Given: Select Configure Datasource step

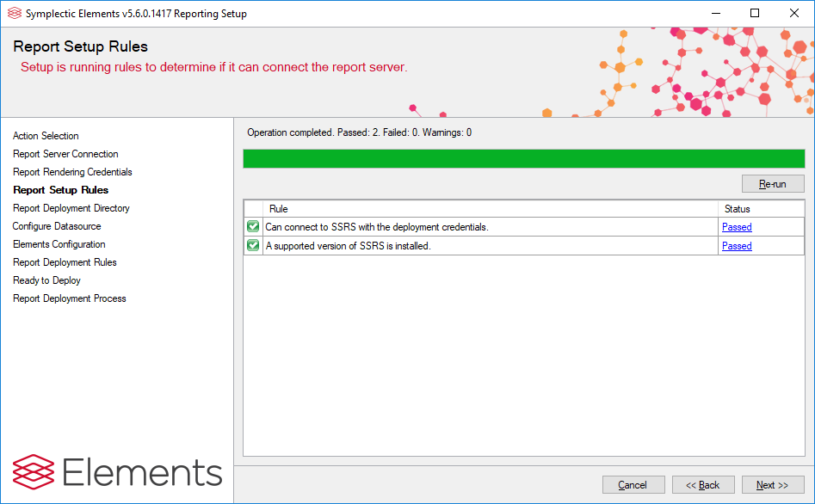Looking at the screenshot, I should point(57,226).
